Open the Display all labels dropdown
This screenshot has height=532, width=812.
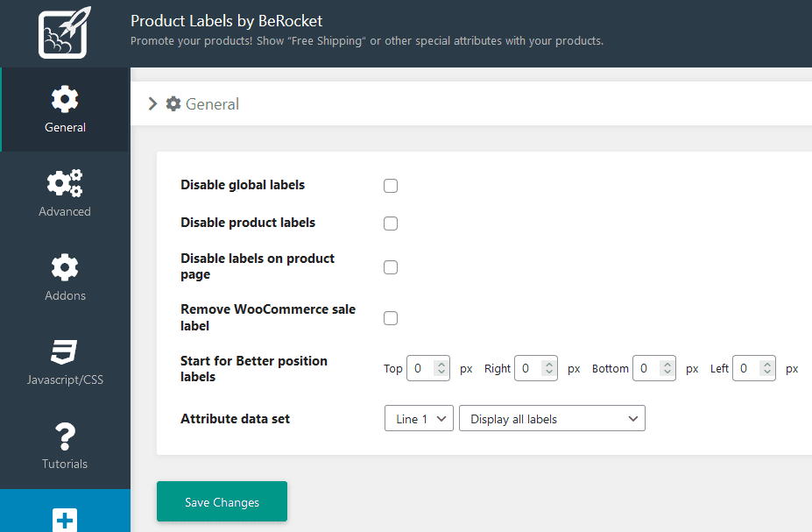pos(552,419)
